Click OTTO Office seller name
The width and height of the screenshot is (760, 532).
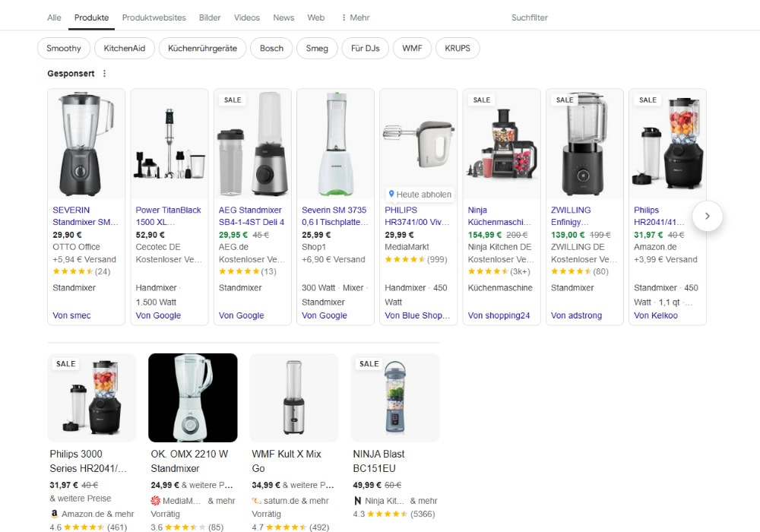click(76, 247)
